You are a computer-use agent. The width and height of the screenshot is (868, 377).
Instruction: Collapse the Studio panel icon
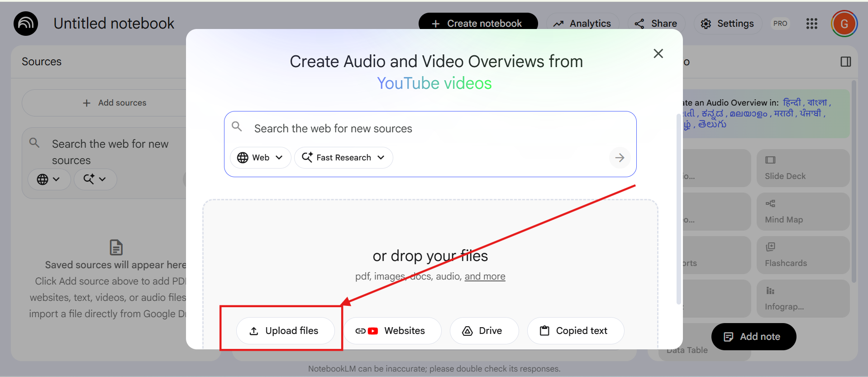point(846,62)
